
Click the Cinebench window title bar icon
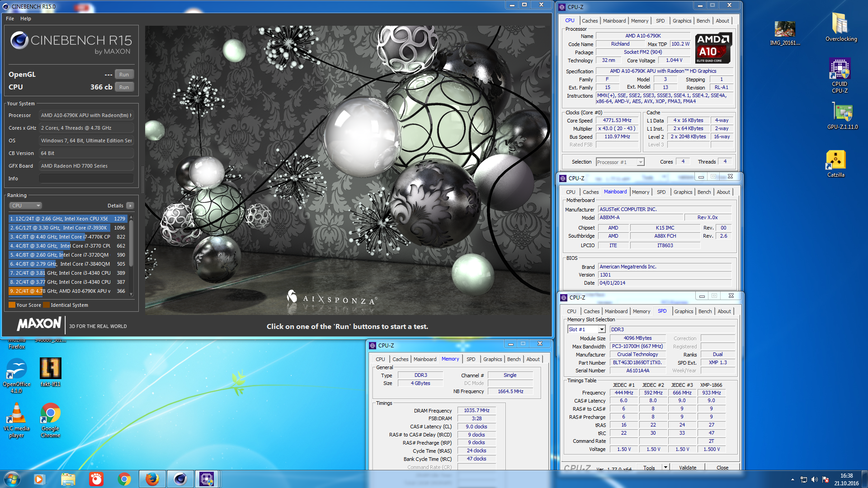pyautogui.click(x=6, y=6)
